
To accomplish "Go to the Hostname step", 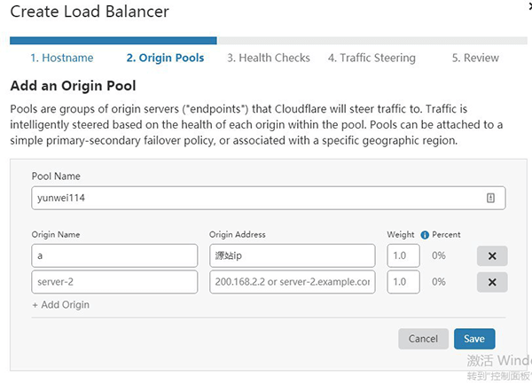I will (61, 58).
